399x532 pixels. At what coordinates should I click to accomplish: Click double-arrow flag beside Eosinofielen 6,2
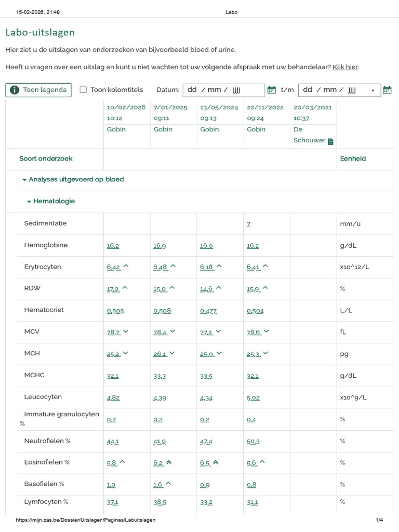click(x=169, y=462)
